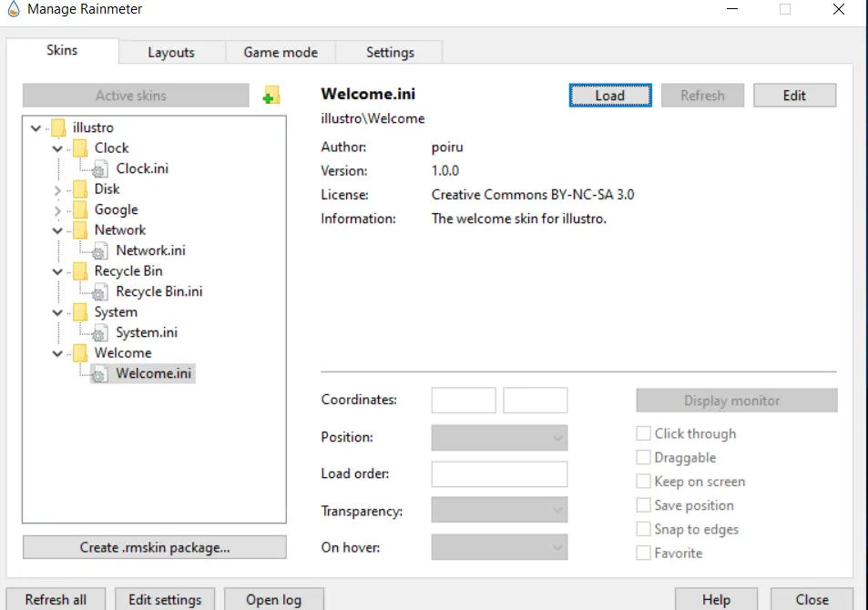Click the green plus add-folder icon

click(271, 96)
